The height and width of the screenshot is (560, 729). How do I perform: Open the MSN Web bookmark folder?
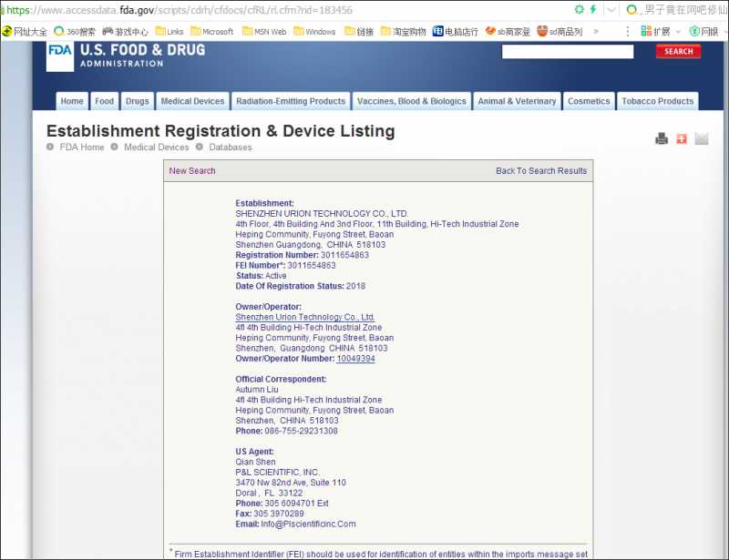[x=264, y=32]
